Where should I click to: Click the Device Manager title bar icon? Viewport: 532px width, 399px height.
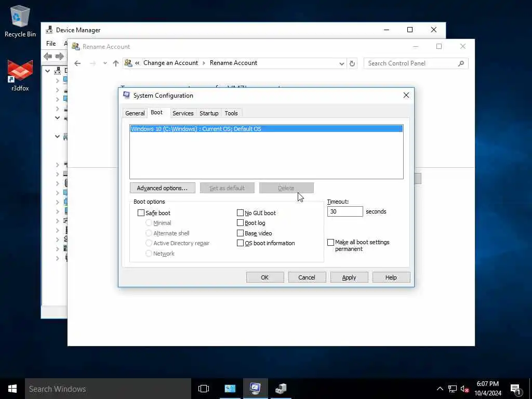49,30
